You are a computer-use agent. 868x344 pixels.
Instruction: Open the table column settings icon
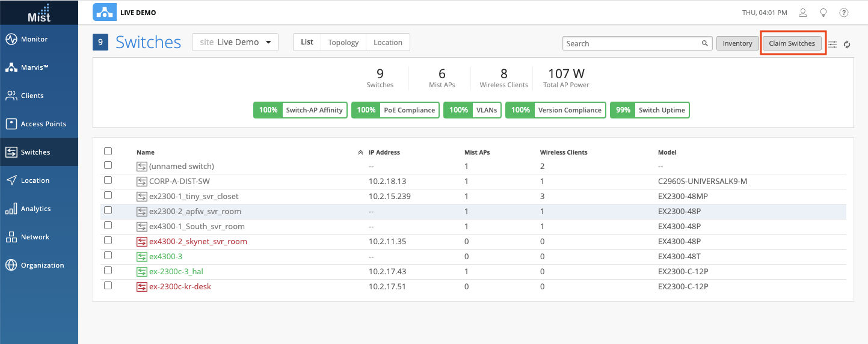coord(833,44)
